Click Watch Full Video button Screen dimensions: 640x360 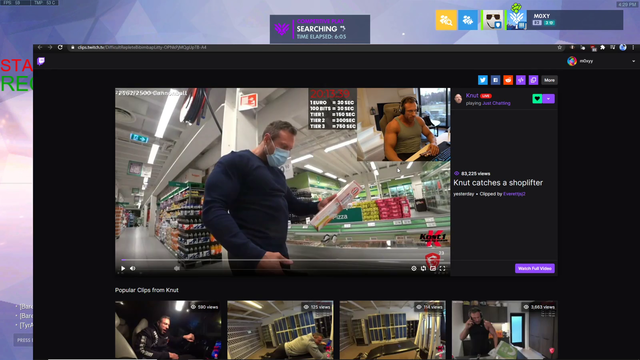535,268
